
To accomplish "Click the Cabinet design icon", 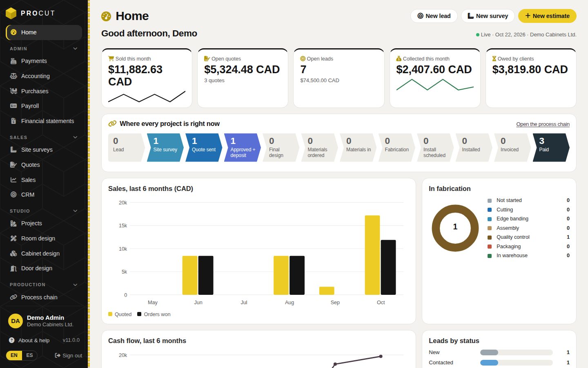I will pyautogui.click(x=13, y=254).
